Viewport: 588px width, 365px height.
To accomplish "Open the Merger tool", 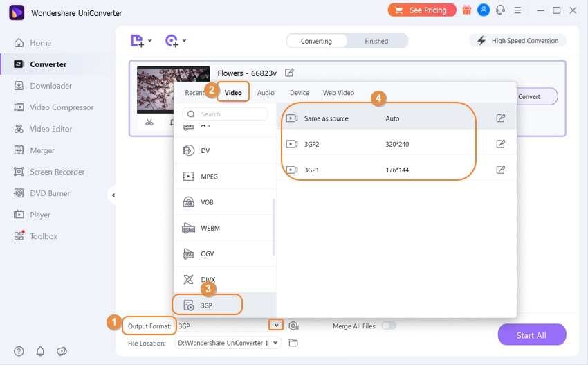I will point(34,150).
